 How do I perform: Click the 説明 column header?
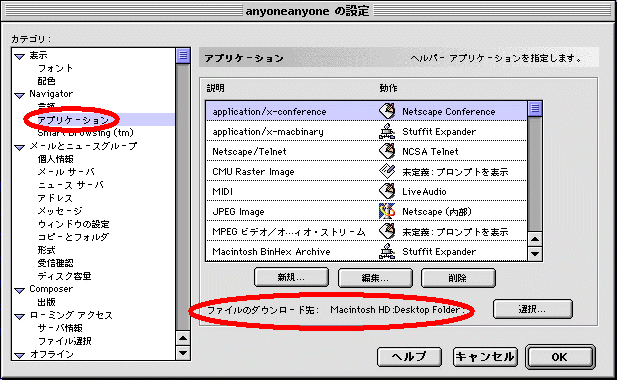(x=216, y=88)
